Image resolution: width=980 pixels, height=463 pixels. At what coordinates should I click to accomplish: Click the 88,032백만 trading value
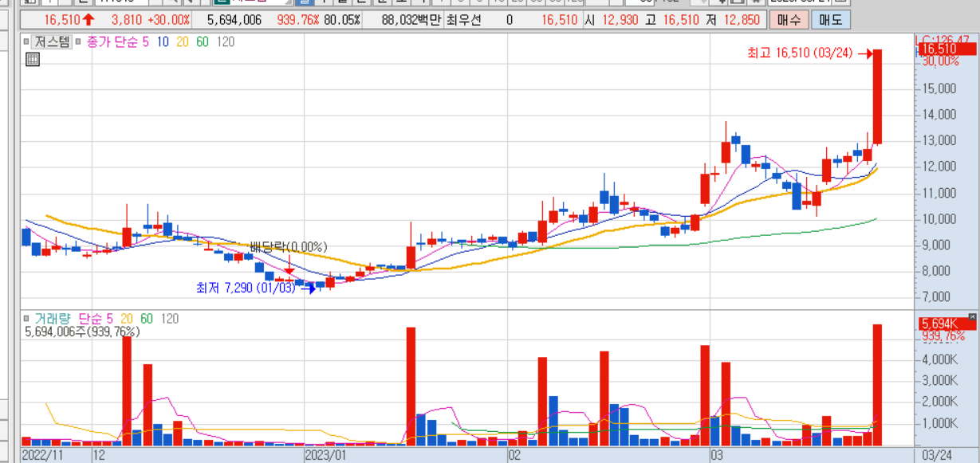411,19
